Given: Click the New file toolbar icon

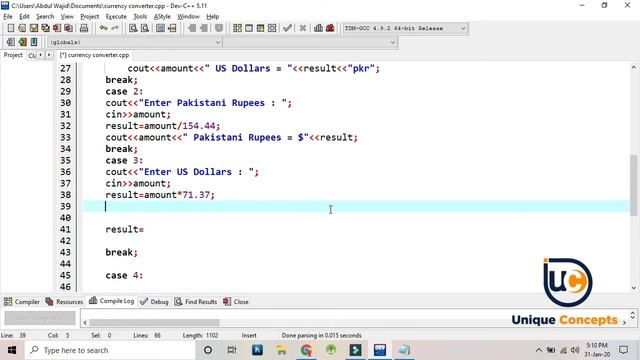Looking at the screenshot, I should pyautogui.click(x=11, y=28).
